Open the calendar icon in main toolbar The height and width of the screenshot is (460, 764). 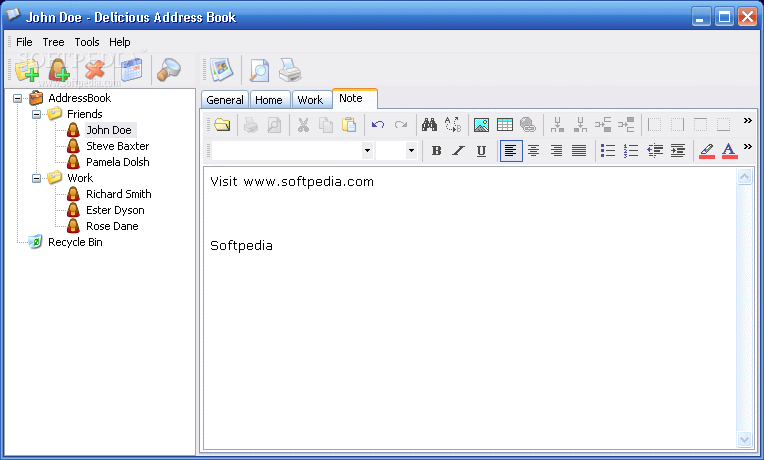pyautogui.click(x=131, y=70)
